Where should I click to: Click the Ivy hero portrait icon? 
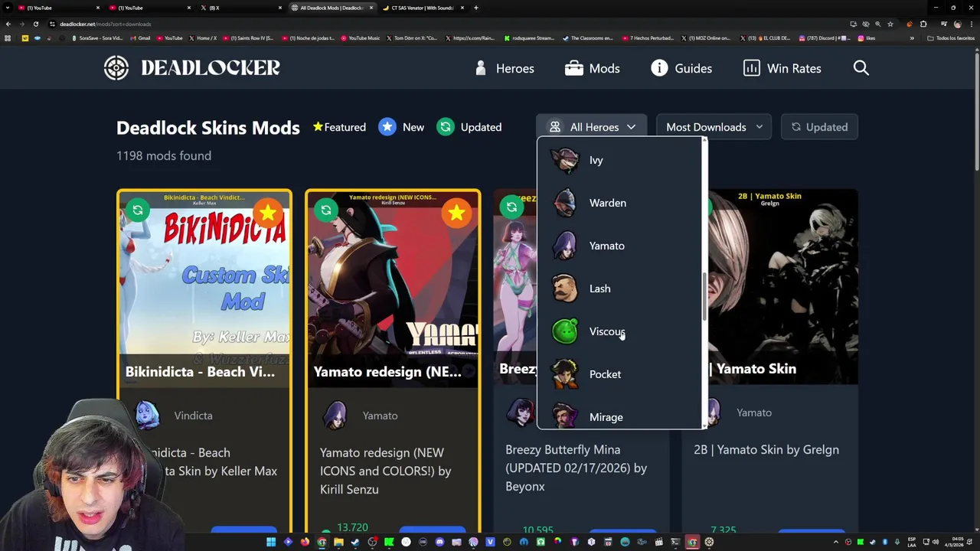tap(565, 160)
